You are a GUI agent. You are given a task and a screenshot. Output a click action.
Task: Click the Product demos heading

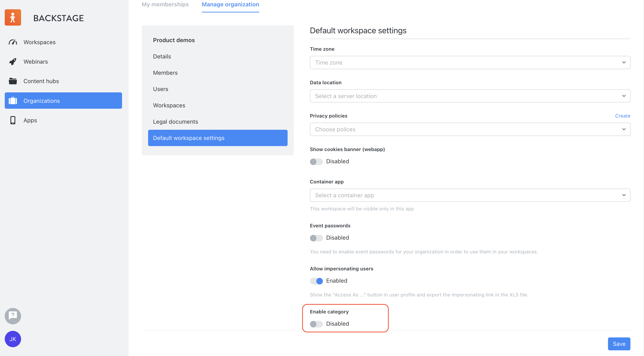click(174, 40)
